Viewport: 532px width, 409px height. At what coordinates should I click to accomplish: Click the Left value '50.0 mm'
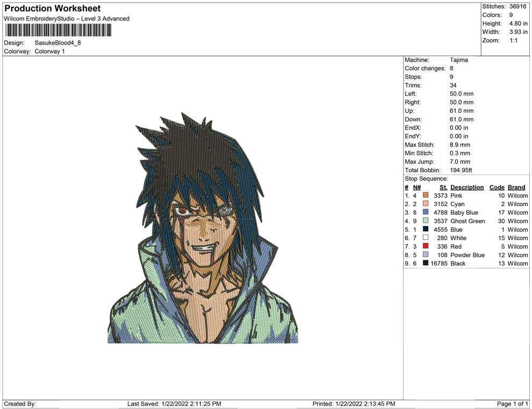[x=462, y=94]
